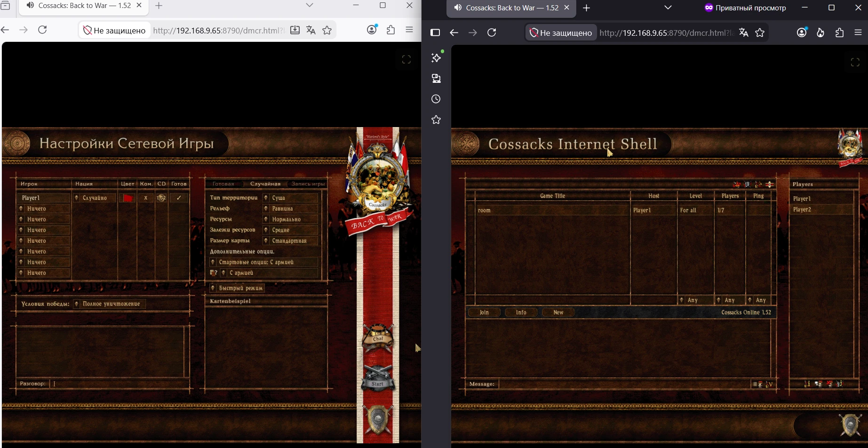Click the New game button

point(558,312)
